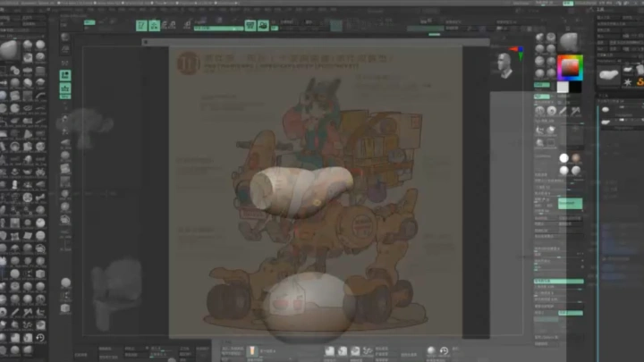644x362 pixels.
Task: Open the large material sphere preview thumbnail
Action: tap(569, 42)
